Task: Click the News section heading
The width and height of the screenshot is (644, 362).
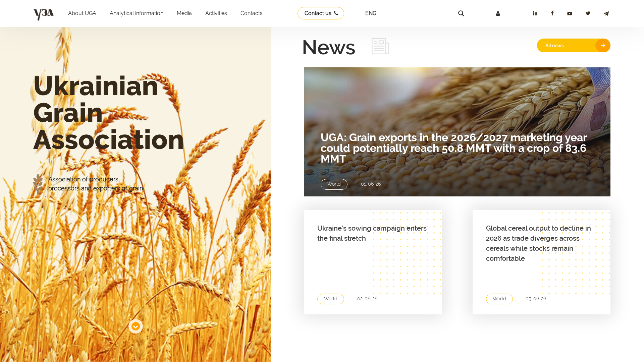Action: [x=329, y=47]
